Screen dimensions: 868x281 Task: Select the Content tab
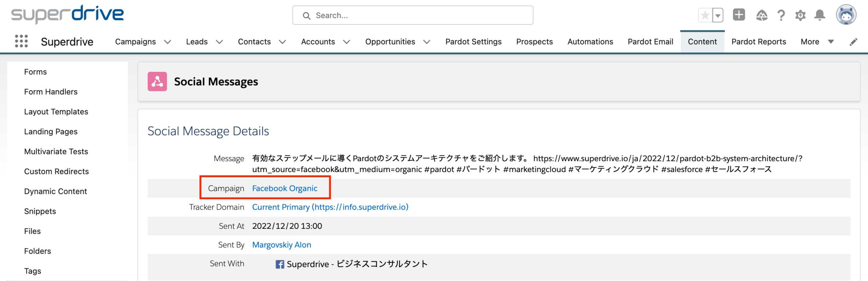[702, 42]
